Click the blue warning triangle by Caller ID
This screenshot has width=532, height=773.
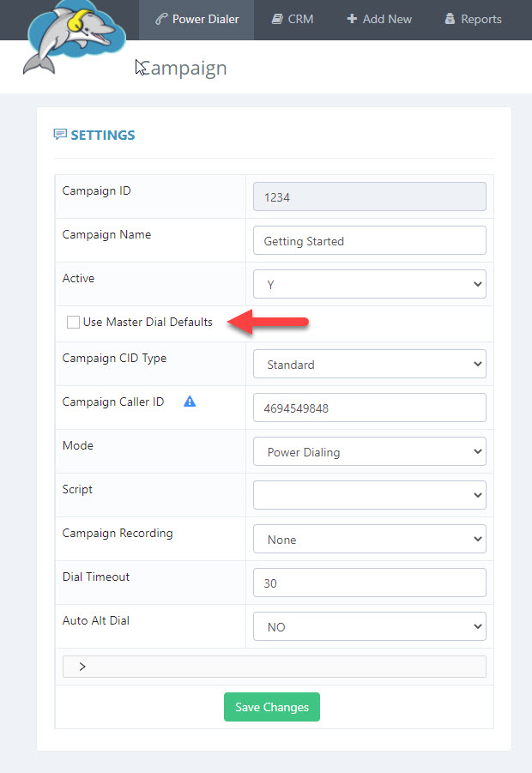click(x=190, y=402)
